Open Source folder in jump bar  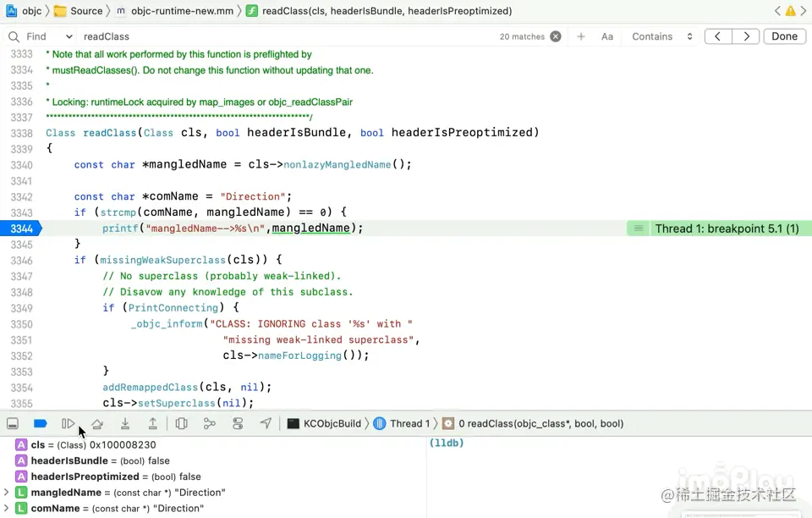(78, 11)
